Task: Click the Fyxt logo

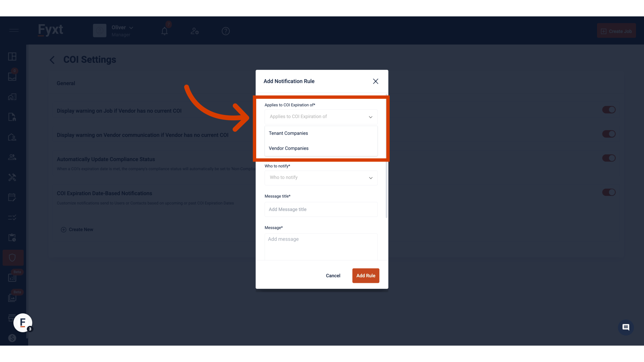Action: (x=51, y=30)
